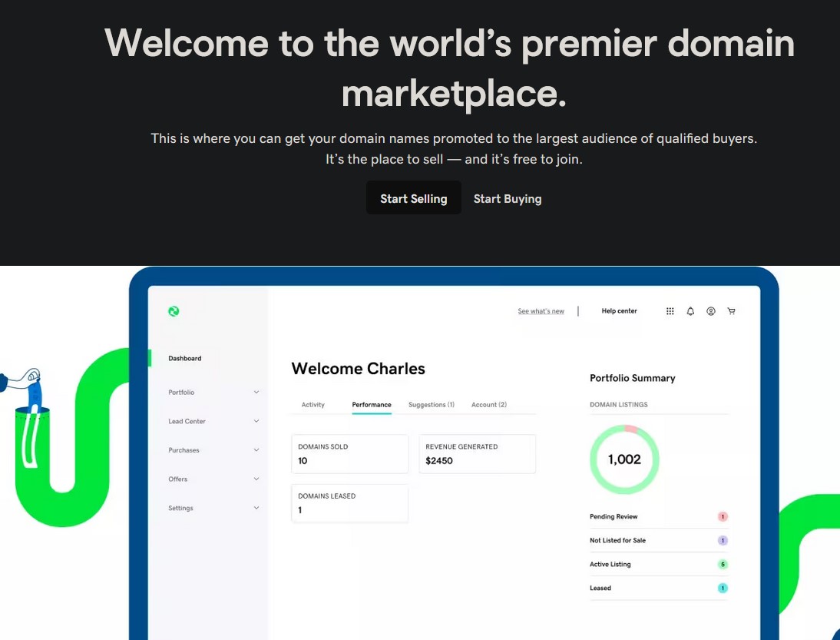Click the domain listings donut chart
The height and width of the screenshot is (640, 840).
[x=624, y=459]
